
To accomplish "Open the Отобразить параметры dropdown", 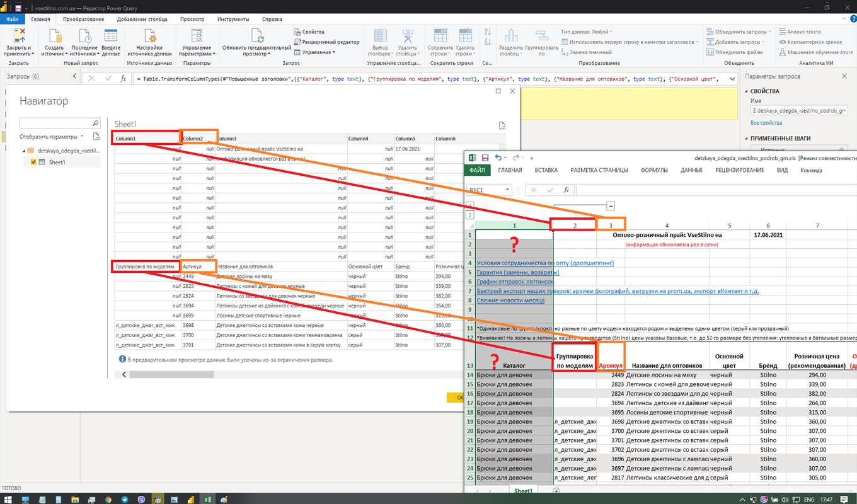I will pos(52,137).
